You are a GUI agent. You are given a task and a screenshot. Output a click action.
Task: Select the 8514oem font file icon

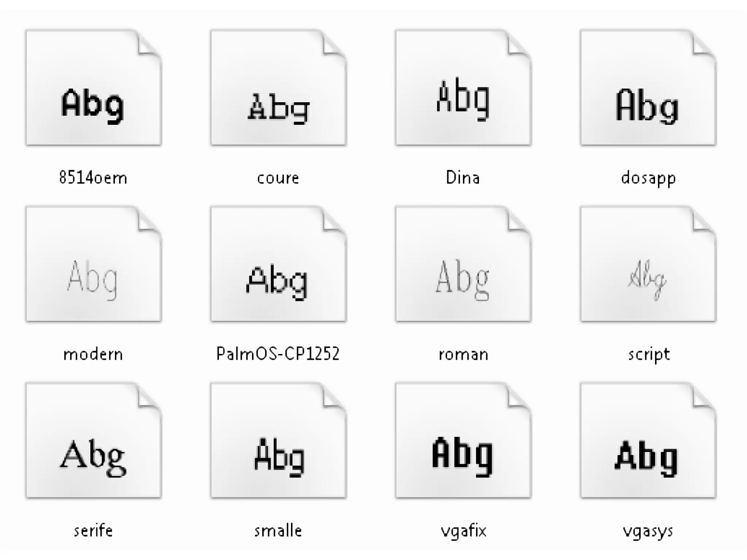[x=94, y=88]
